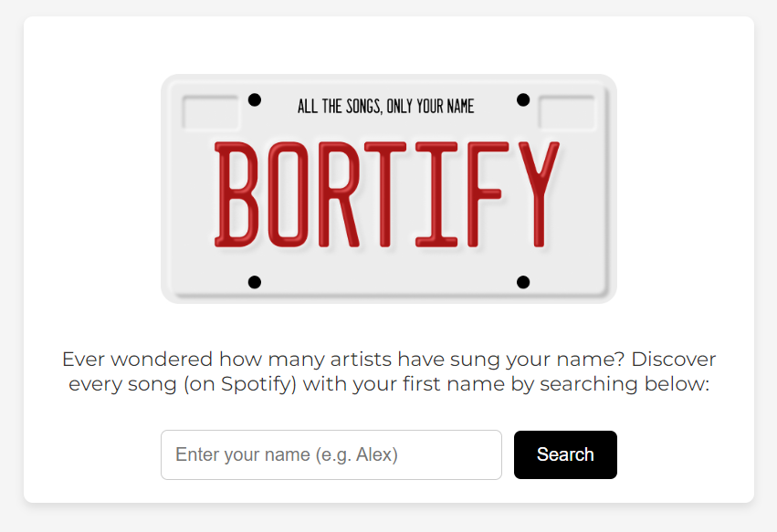The image size is (777, 532).
Task: Click the black Search button
Action: click(565, 454)
